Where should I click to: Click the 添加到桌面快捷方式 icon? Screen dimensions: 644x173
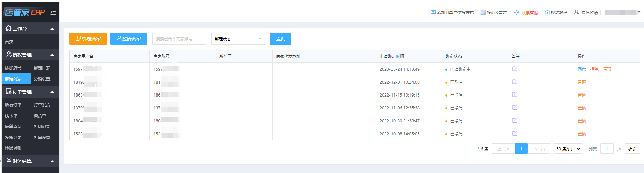[433, 12]
